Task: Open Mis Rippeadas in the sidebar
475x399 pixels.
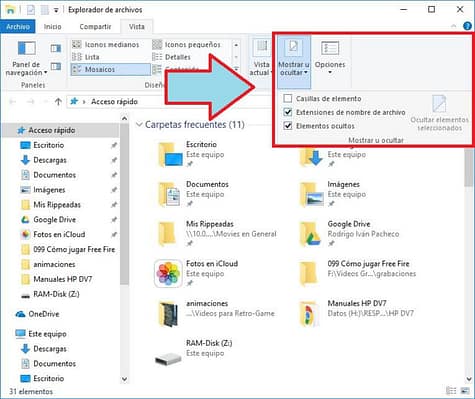Action: tap(57, 205)
